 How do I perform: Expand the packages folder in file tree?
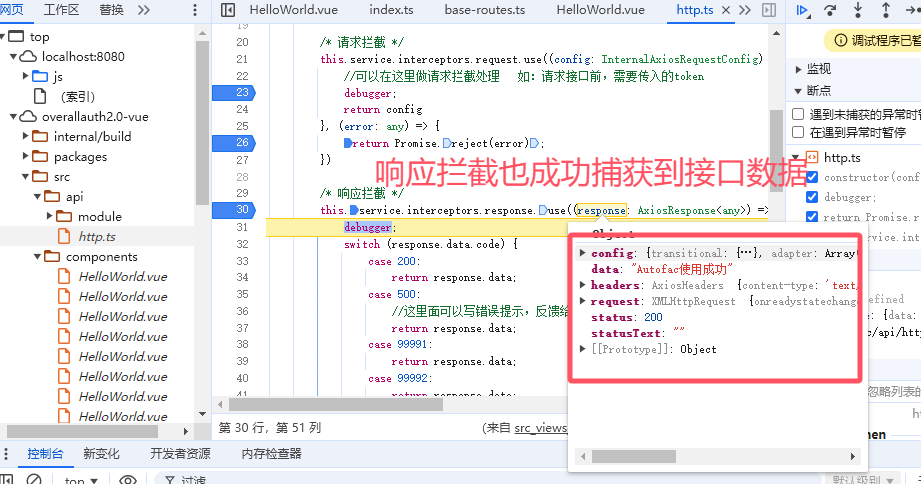26,157
